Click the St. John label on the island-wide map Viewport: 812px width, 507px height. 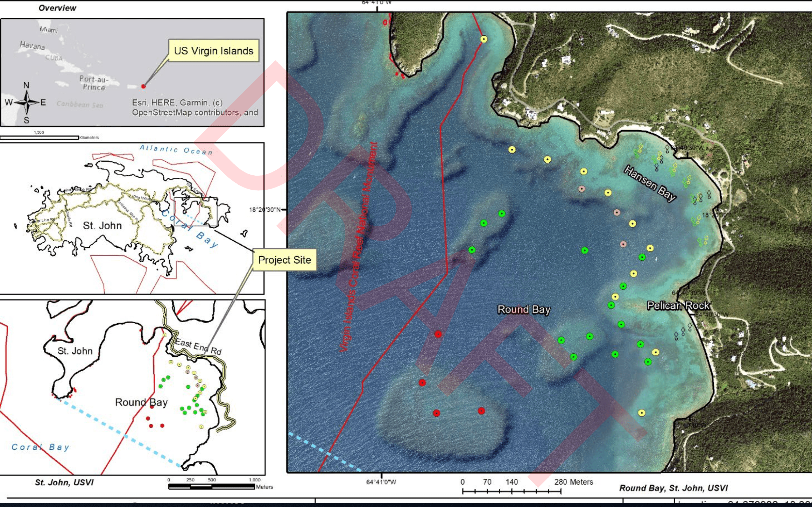click(102, 226)
